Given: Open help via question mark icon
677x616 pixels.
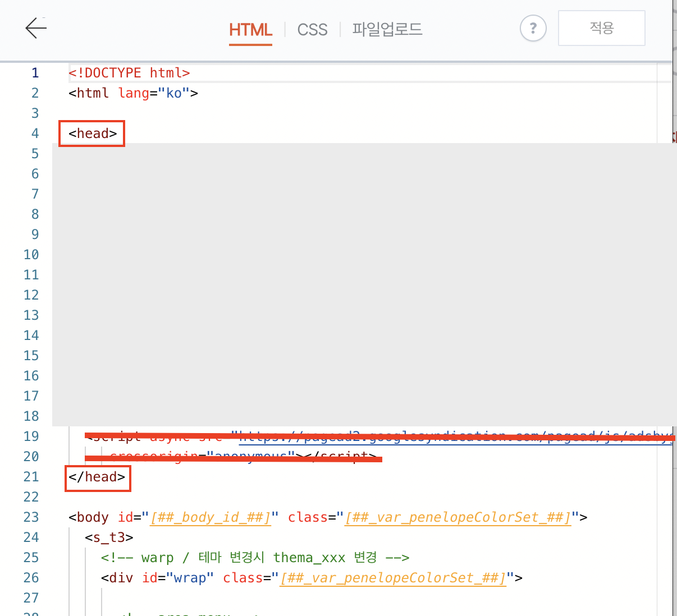Looking at the screenshot, I should point(533,28).
